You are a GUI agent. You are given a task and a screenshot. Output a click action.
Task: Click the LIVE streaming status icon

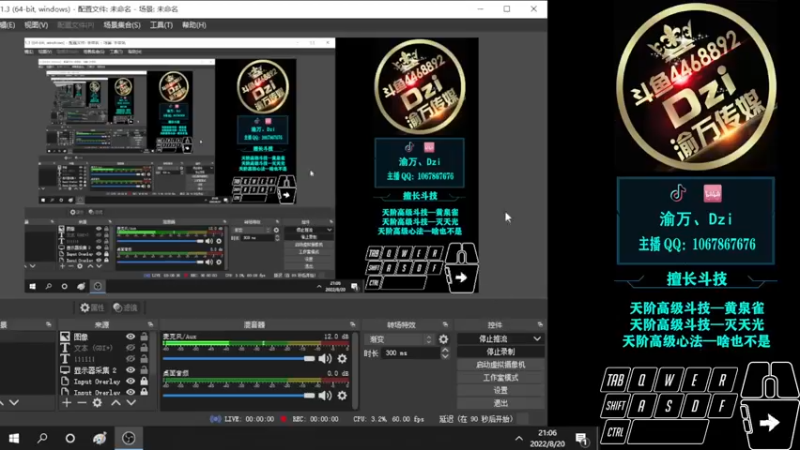[x=215, y=419]
